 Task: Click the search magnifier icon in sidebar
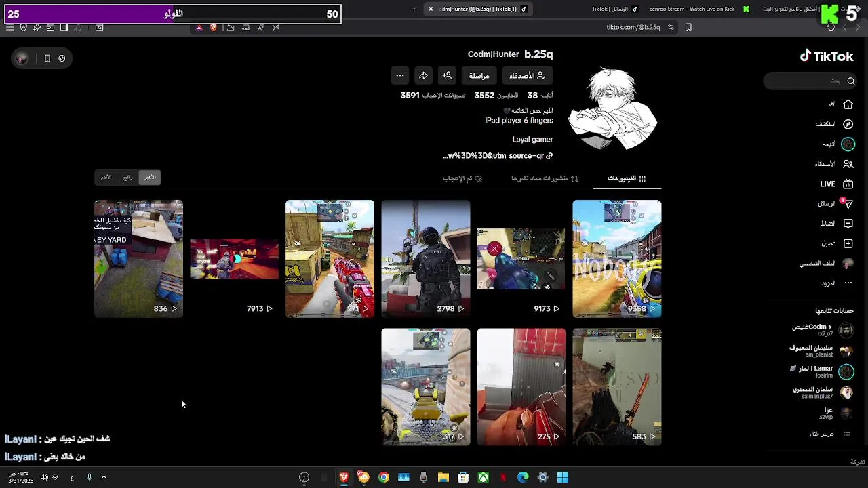coord(850,81)
